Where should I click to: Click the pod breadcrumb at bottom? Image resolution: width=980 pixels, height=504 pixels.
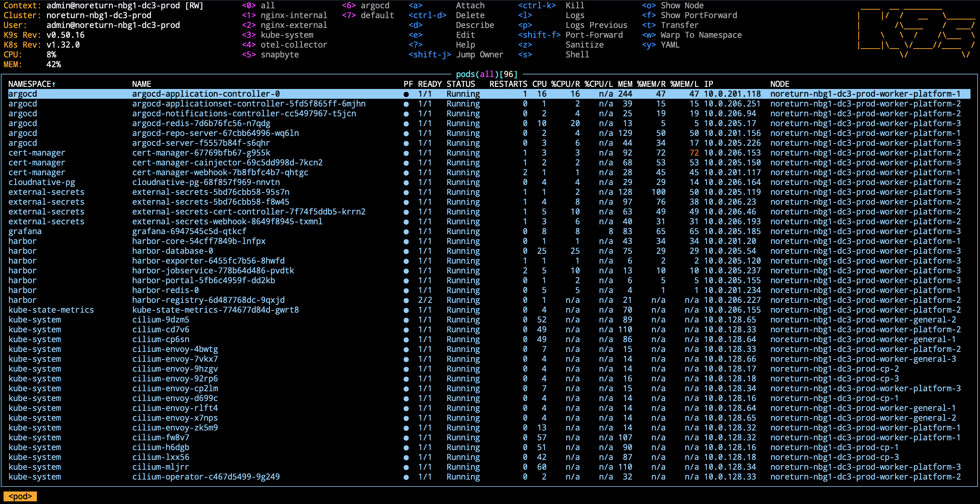click(20, 496)
